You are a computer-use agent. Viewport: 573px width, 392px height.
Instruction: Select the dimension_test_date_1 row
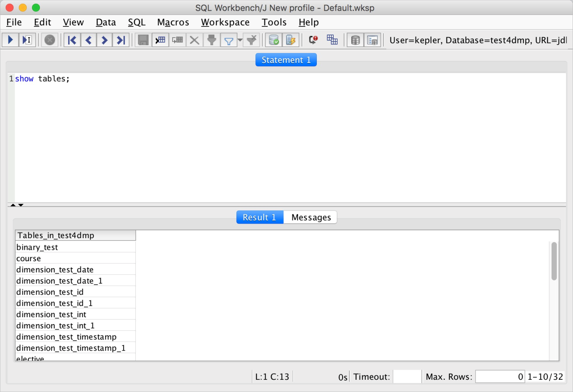pos(76,281)
